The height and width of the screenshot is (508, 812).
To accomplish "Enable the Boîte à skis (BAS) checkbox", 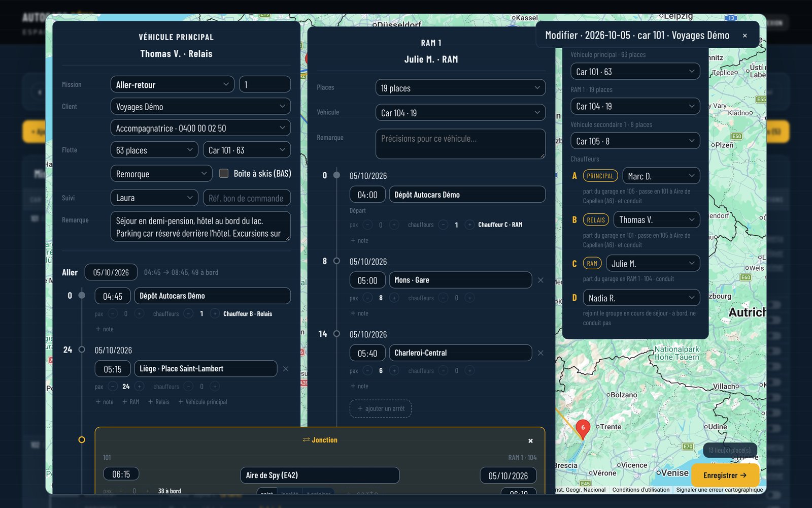I will (223, 174).
